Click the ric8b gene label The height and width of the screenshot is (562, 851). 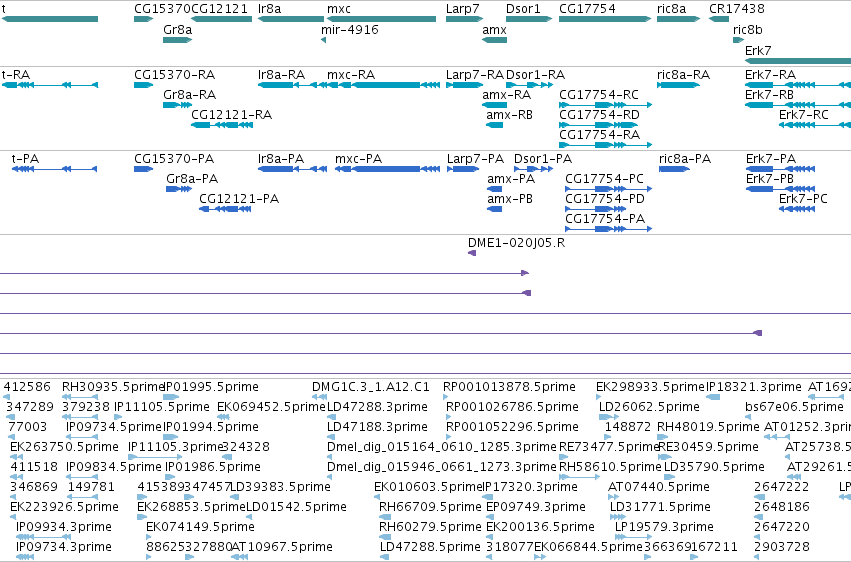747,29
